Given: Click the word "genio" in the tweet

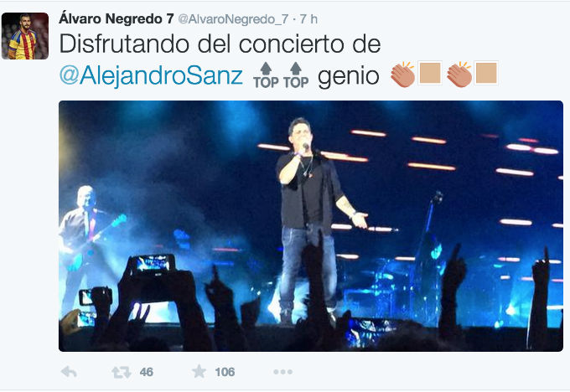Looking at the screenshot, I should click(348, 77).
